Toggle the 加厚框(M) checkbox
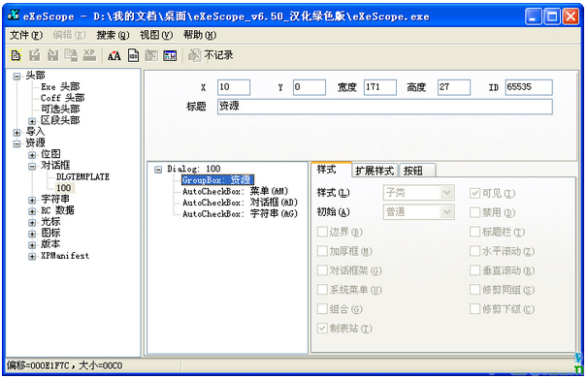This screenshot has height=378, width=588. [322, 251]
